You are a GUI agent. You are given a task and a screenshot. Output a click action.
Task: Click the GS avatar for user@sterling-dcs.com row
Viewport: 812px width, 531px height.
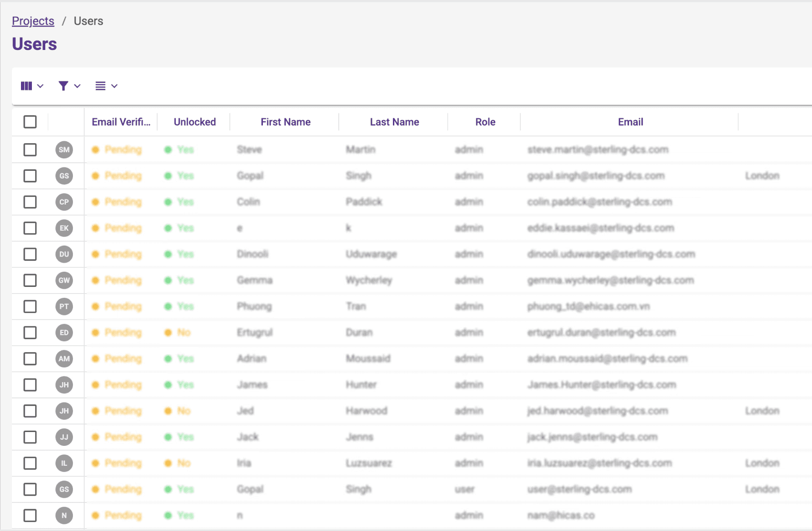click(64, 489)
